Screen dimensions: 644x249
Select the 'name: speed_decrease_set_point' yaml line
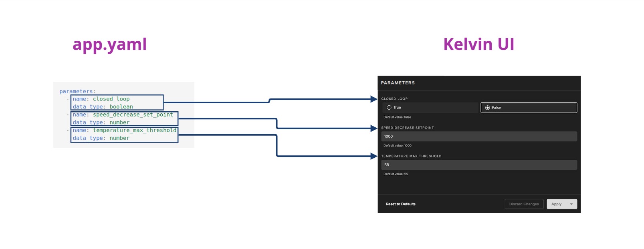(123, 114)
